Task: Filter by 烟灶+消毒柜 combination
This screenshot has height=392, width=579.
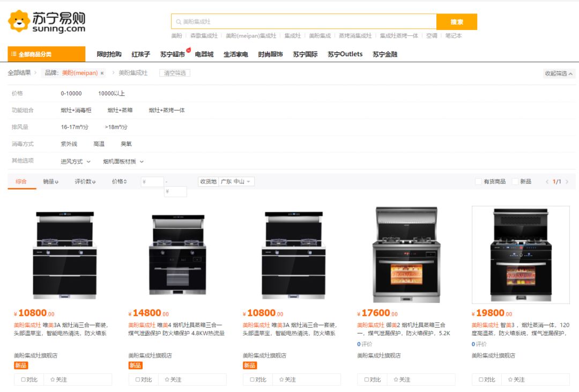Action: pyautogui.click(x=76, y=110)
